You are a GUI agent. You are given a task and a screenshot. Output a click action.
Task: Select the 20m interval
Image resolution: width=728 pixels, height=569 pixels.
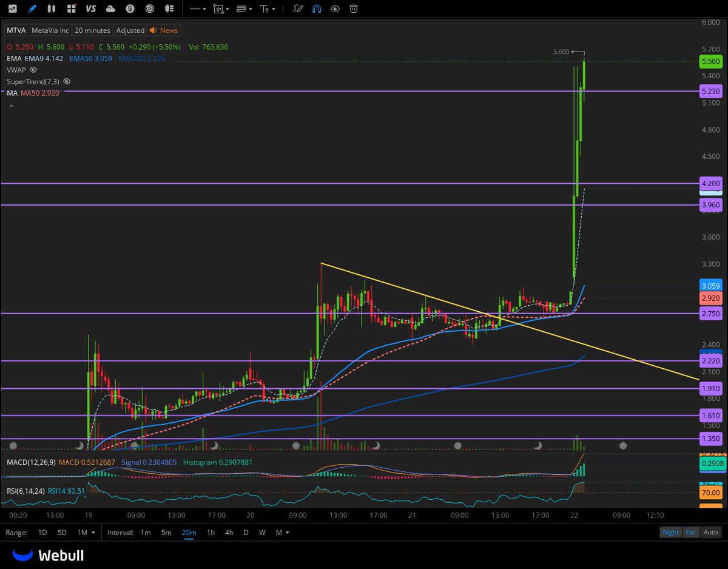click(x=189, y=533)
